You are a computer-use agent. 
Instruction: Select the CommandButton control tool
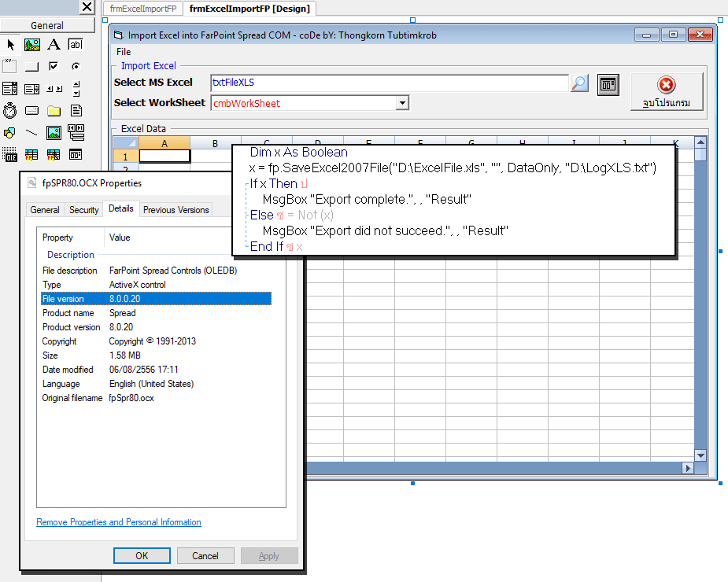[31, 66]
